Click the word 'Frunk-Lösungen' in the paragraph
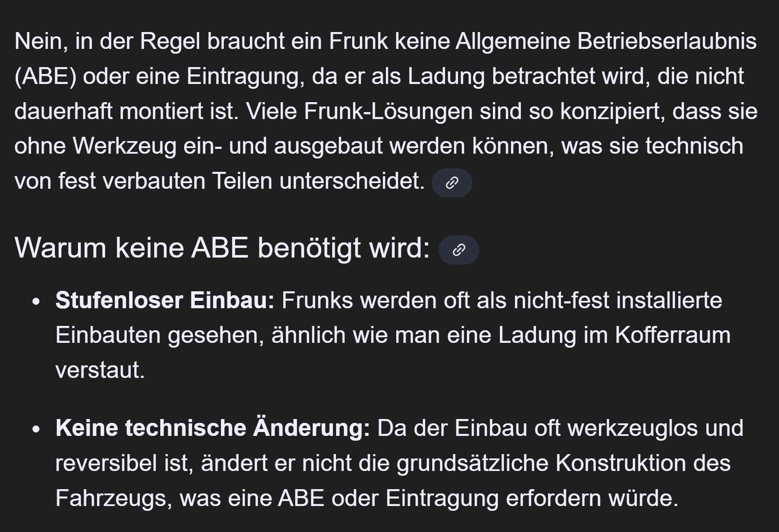Image resolution: width=779 pixels, height=532 pixels. [388, 111]
